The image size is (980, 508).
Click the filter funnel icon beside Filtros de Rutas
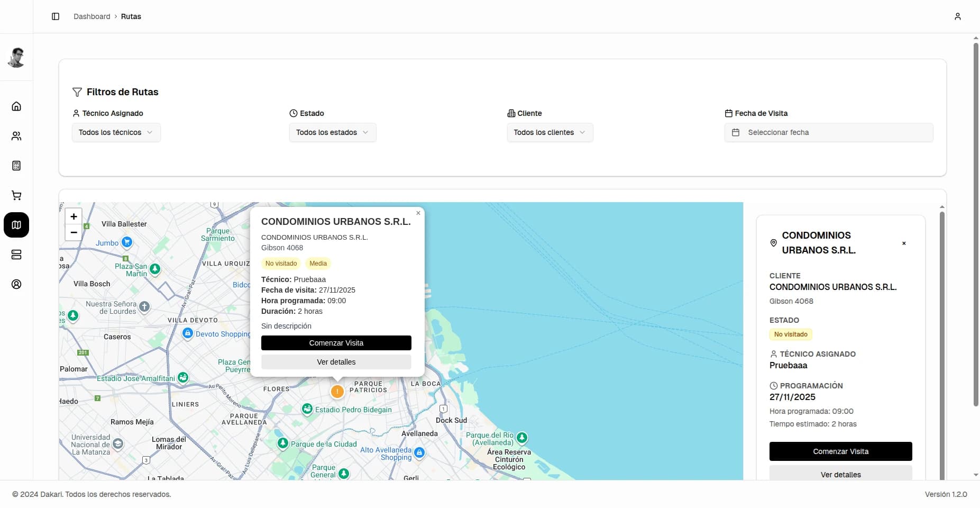pos(77,92)
